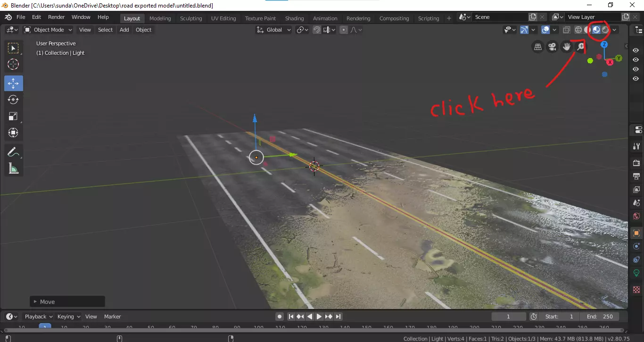Open timeline Marker menu
The height and width of the screenshot is (342, 644).
pyautogui.click(x=112, y=317)
